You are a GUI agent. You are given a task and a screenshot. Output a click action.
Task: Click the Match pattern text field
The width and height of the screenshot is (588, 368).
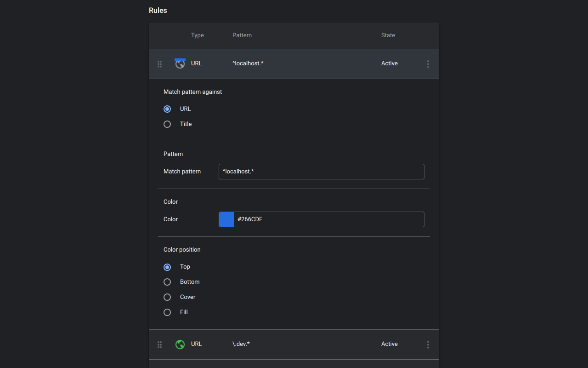(x=322, y=172)
